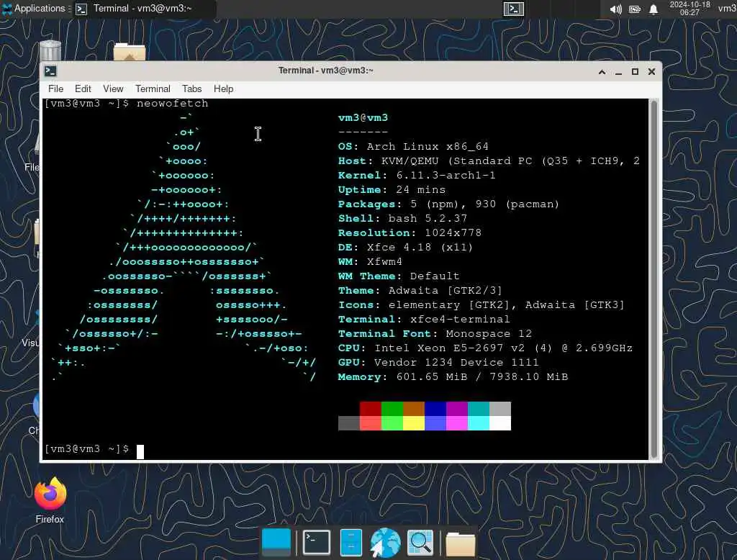Open the Trash desktop icon
This screenshot has width=737, height=560.
(50, 51)
